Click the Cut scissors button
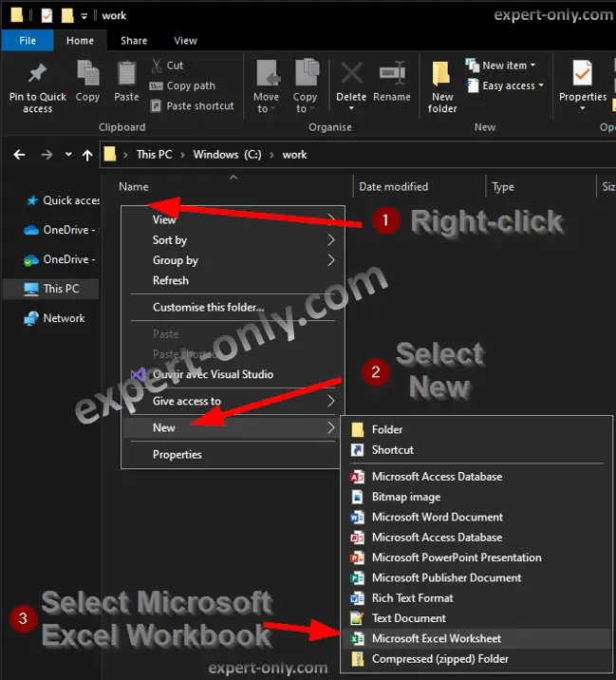Image resolution: width=616 pixels, height=680 pixels. click(x=167, y=66)
